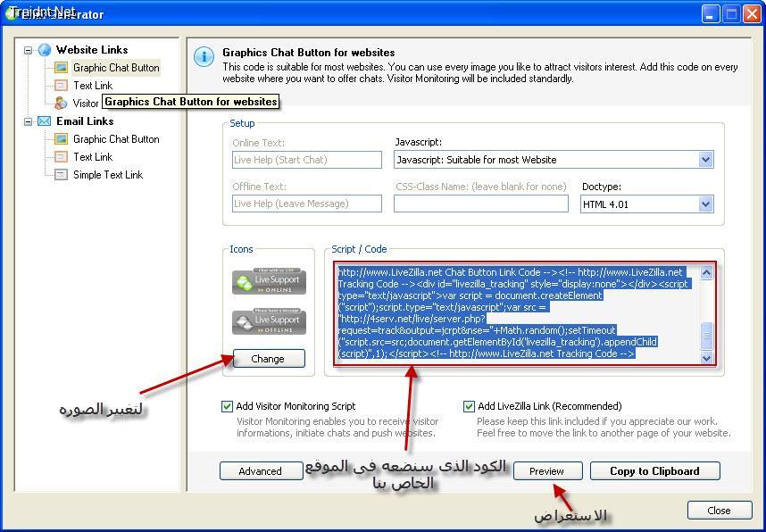This screenshot has height=532, width=766.
Task: Minimize the Link Generator window
Action: (x=711, y=14)
